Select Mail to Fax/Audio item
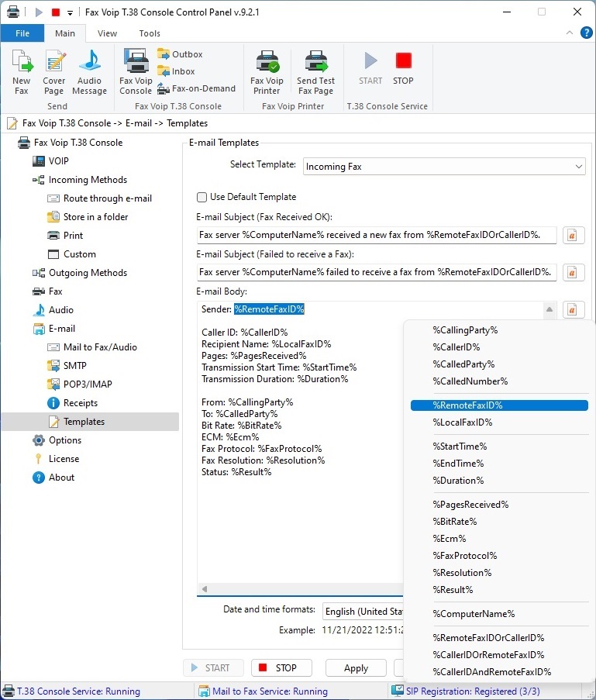The height and width of the screenshot is (700, 596). [x=100, y=347]
